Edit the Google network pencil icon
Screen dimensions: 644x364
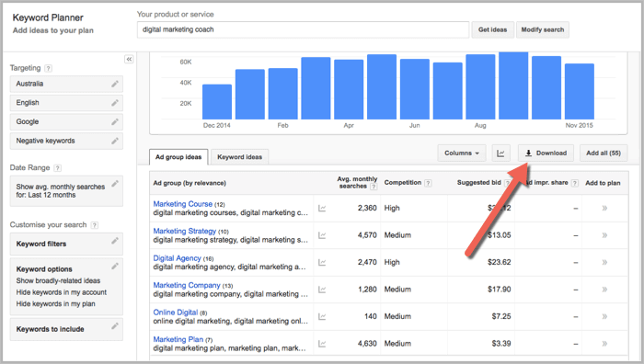click(115, 122)
